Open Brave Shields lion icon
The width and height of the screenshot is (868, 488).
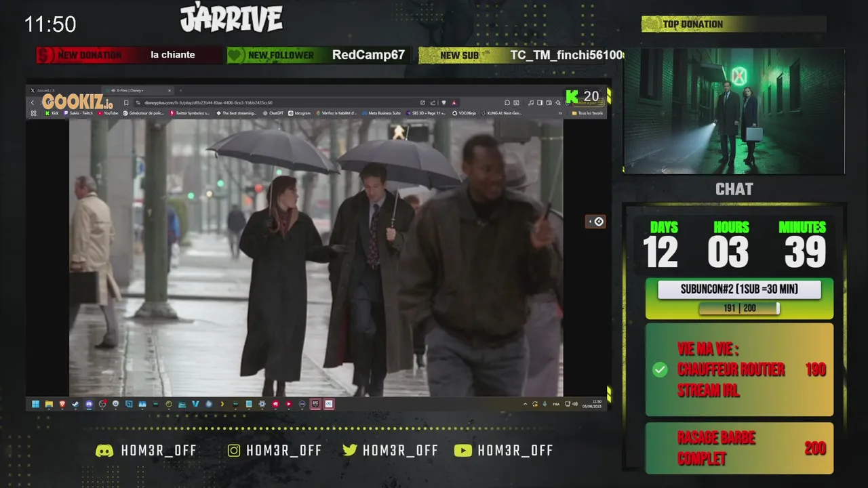pyautogui.click(x=443, y=102)
